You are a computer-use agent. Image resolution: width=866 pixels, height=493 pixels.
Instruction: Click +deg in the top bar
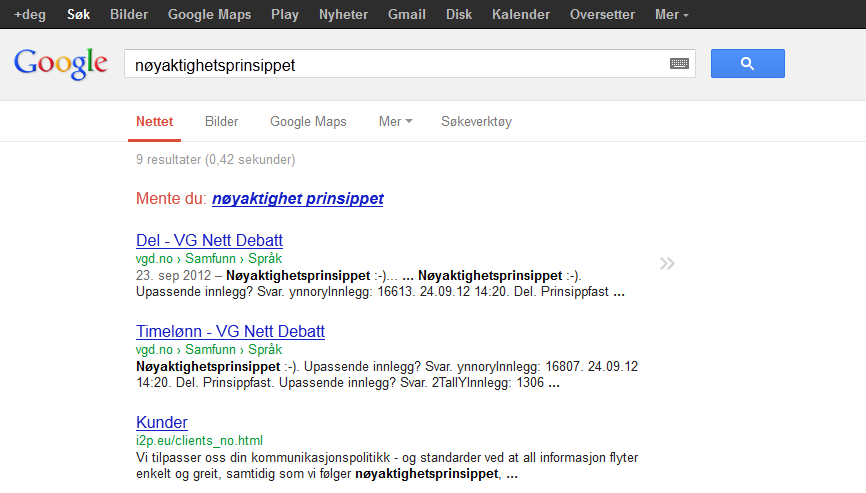(30, 14)
